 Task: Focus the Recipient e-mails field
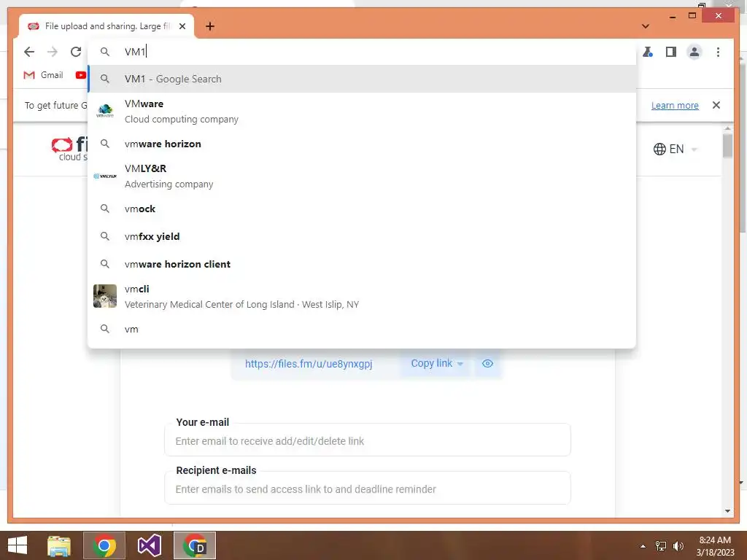pos(368,489)
